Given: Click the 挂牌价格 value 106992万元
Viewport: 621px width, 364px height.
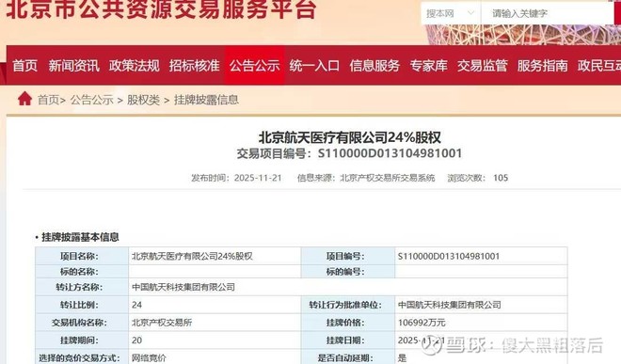Looking at the screenshot, I should tap(422, 323).
